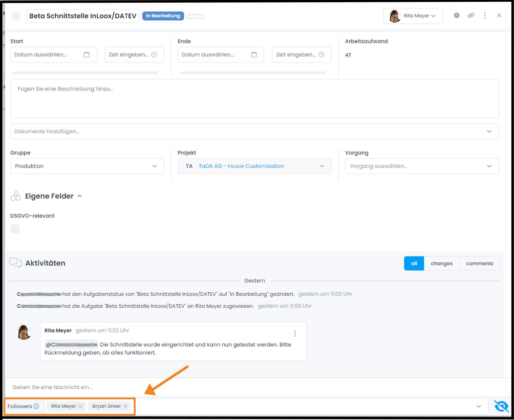
Task: Remove Bryan Greer from followers
Action: pyautogui.click(x=125, y=406)
